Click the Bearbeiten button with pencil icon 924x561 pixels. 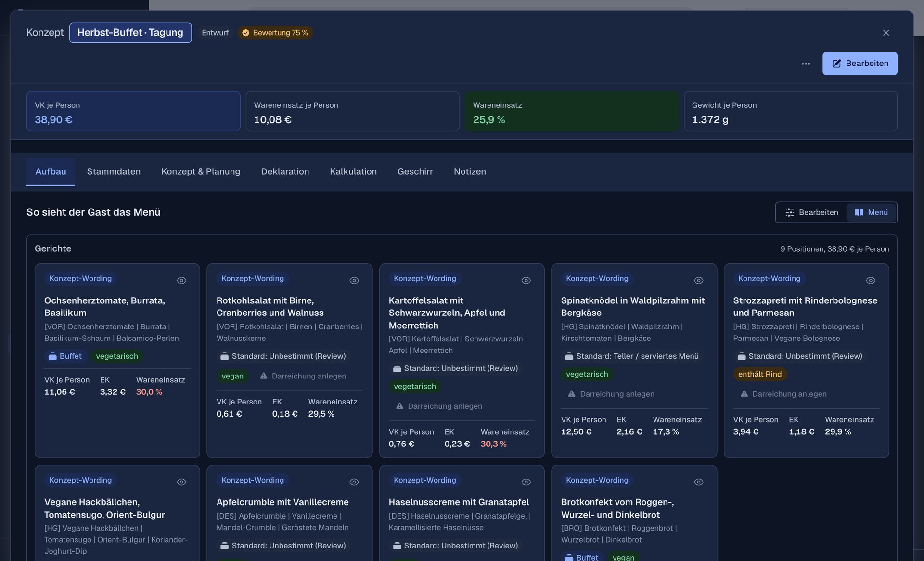tap(860, 64)
